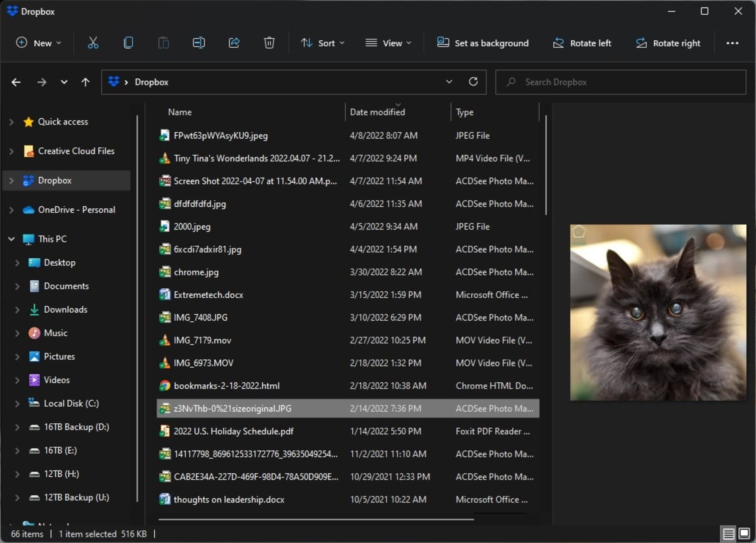Click the Delete trash can icon

click(269, 43)
